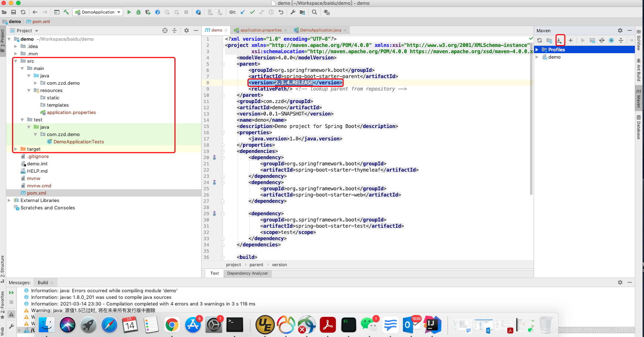This screenshot has height=337, width=644.
Task: Click the green Build hammer icon
Action: coord(66,12)
